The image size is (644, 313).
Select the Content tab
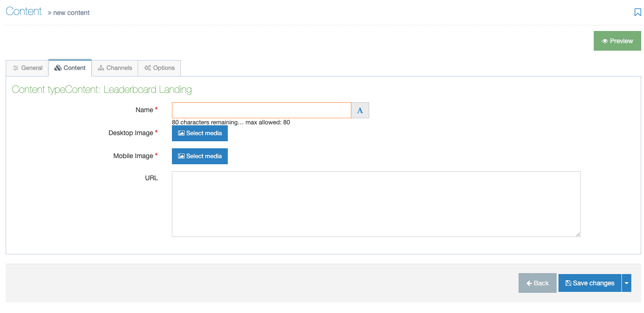pos(70,68)
